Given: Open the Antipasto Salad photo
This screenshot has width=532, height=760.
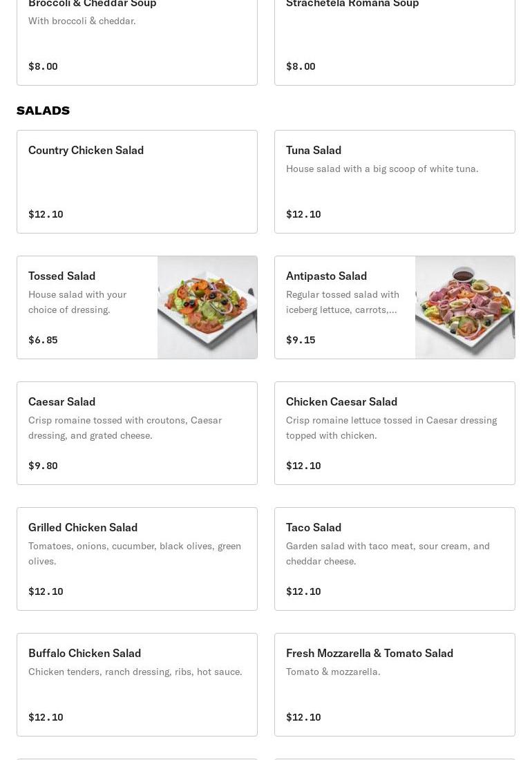Looking at the screenshot, I should (x=465, y=307).
